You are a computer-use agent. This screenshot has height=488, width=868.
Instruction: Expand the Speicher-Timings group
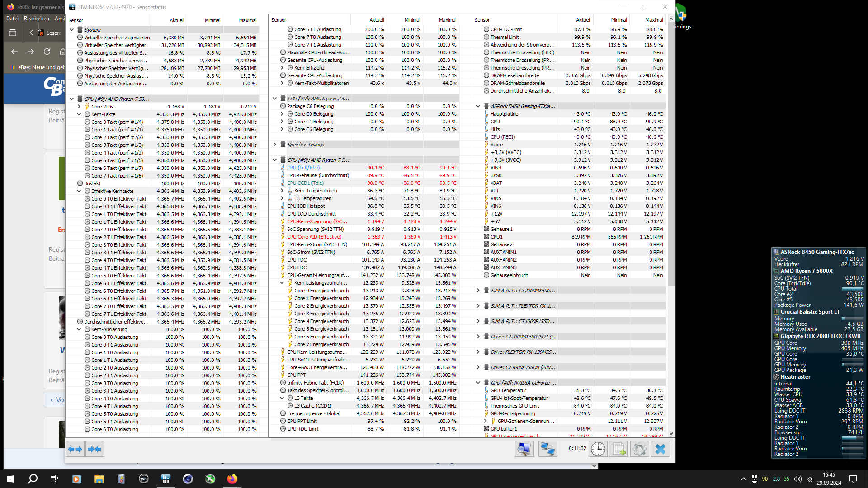274,145
